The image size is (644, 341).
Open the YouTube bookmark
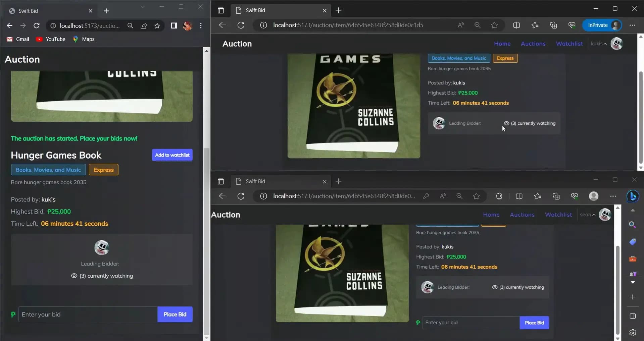click(51, 39)
